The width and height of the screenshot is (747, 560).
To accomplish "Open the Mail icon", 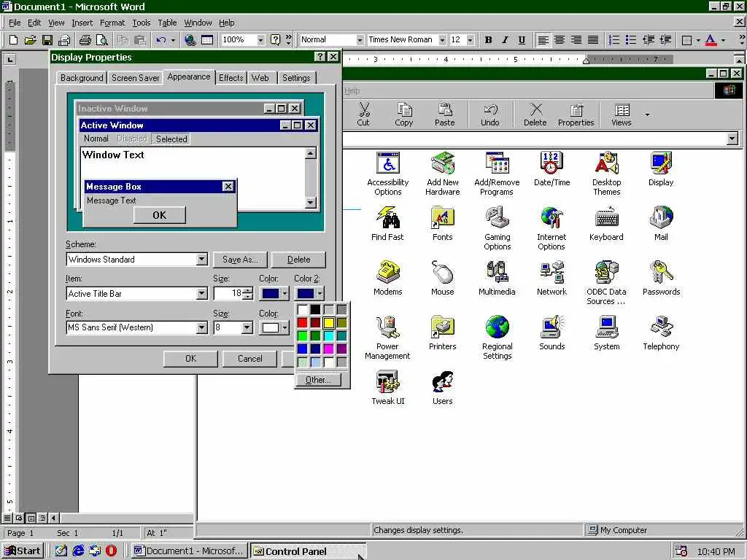I will (661, 224).
